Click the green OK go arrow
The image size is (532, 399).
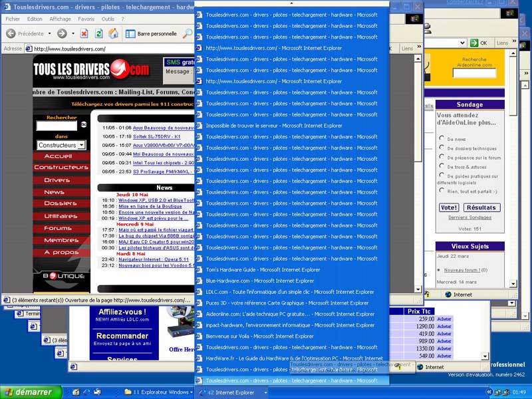[x=474, y=43]
